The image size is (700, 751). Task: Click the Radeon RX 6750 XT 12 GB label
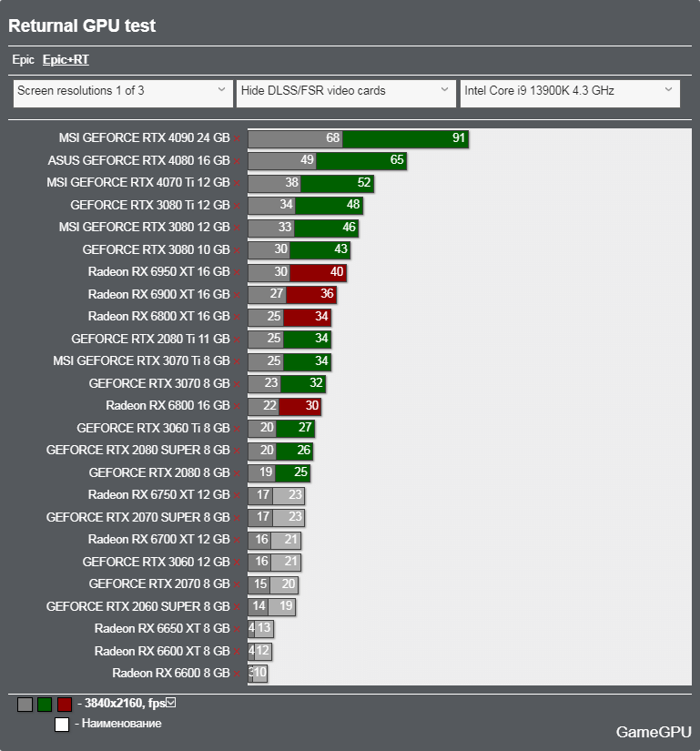pos(159,495)
